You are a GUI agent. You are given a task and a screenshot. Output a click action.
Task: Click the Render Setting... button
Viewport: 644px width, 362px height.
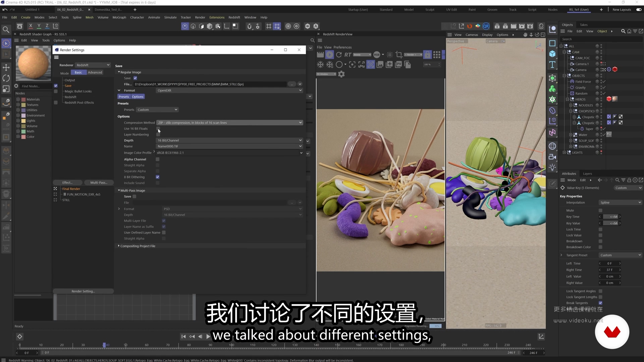point(83,291)
